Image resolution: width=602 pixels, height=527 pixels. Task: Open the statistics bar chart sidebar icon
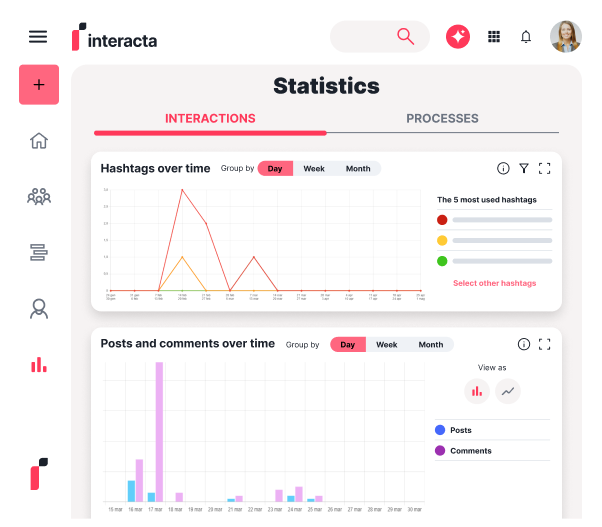[39, 364]
